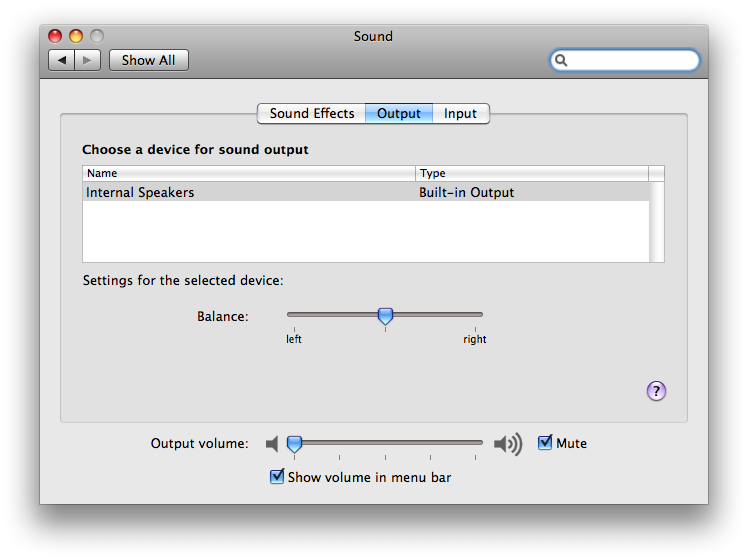748x559 pixels.
Task: Close the Sound preferences window
Action: (x=55, y=36)
